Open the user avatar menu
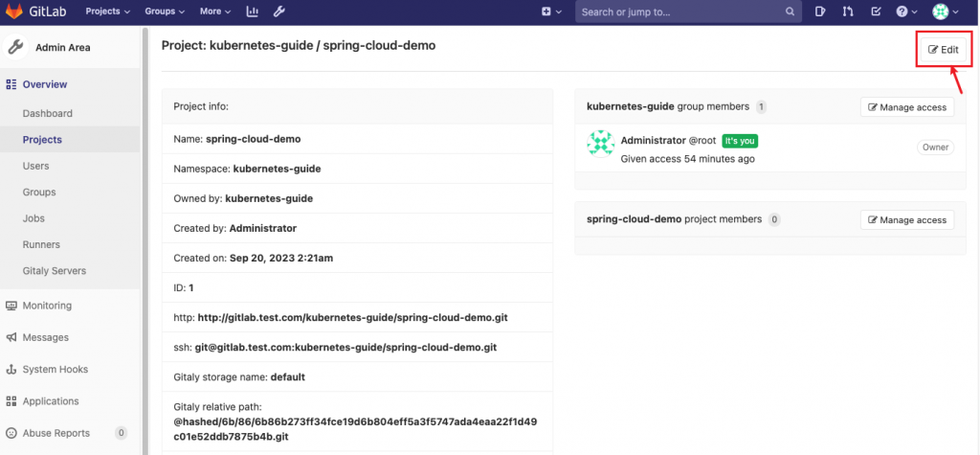 click(x=946, y=11)
